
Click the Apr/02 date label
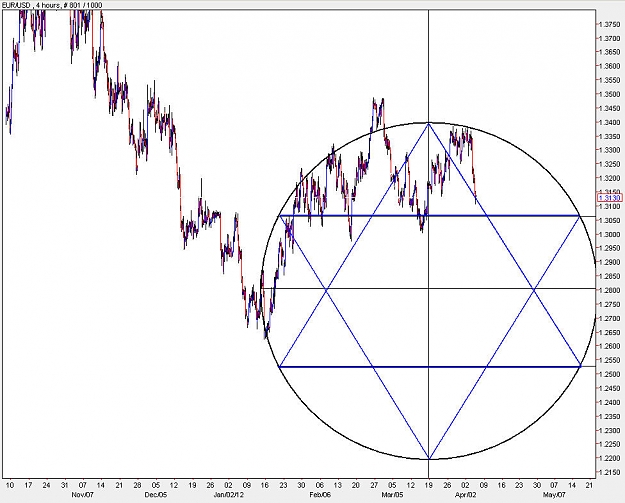[465, 495]
